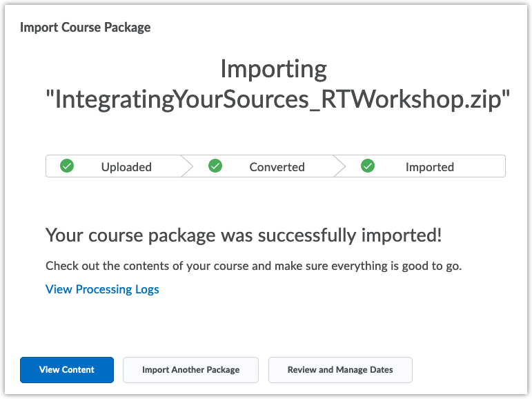This screenshot has width=532, height=399.
Task: Open Review and Manage Dates
Action: pyautogui.click(x=340, y=370)
